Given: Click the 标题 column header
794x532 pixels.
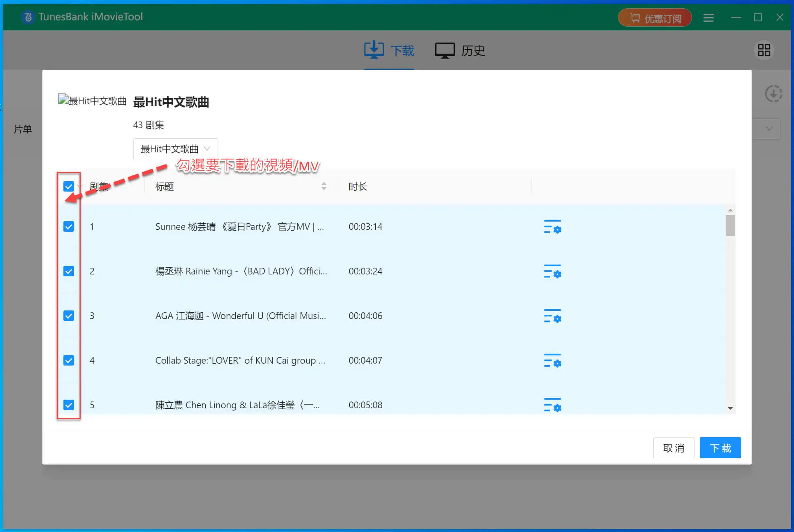Looking at the screenshot, I should 165,186.
